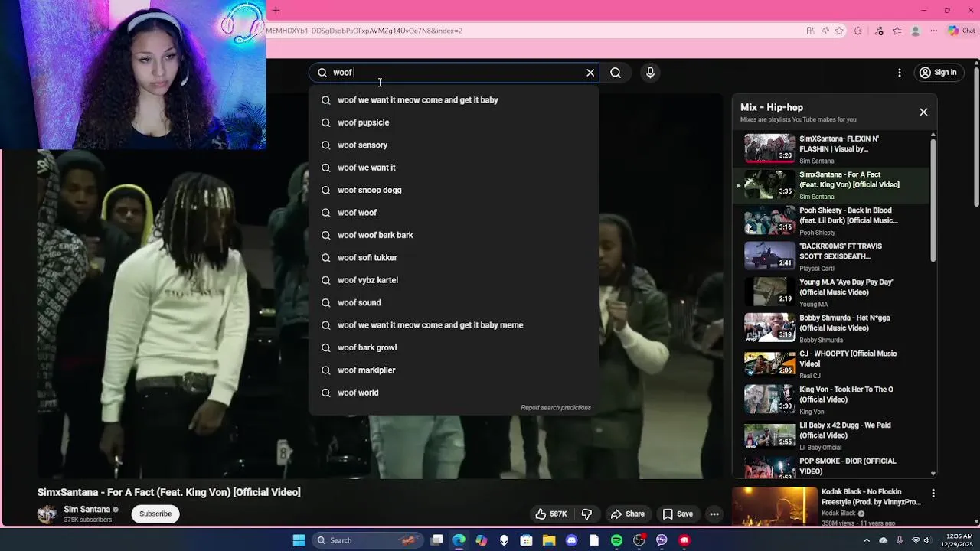Open Edge favorites list icon
Viewport: 980px width, 551px height.
pos(897,31)
